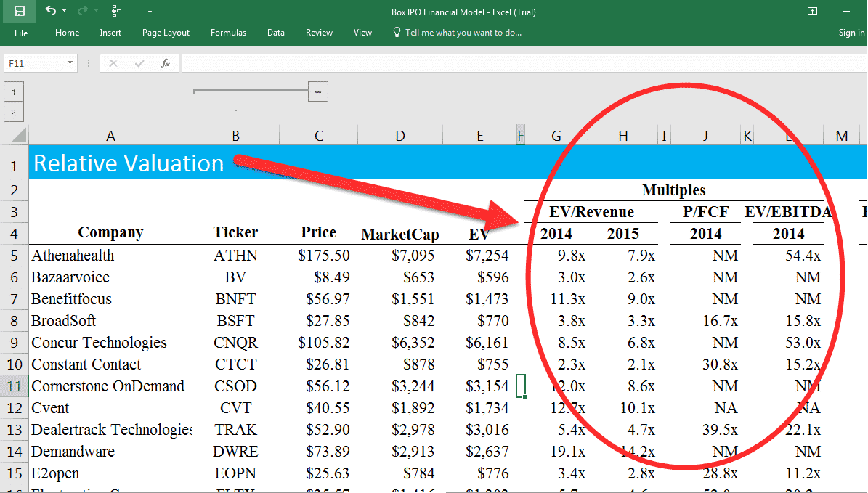The image size is (868, 493).
Task: Click ticker cell EOPN
Action: [236, 473]
